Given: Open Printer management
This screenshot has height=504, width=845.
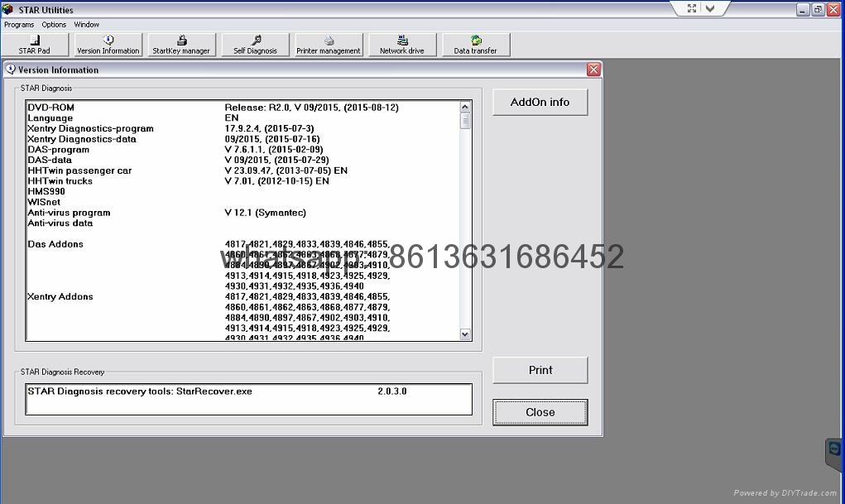Looking at the screenshot, I should tap(329, 45).
